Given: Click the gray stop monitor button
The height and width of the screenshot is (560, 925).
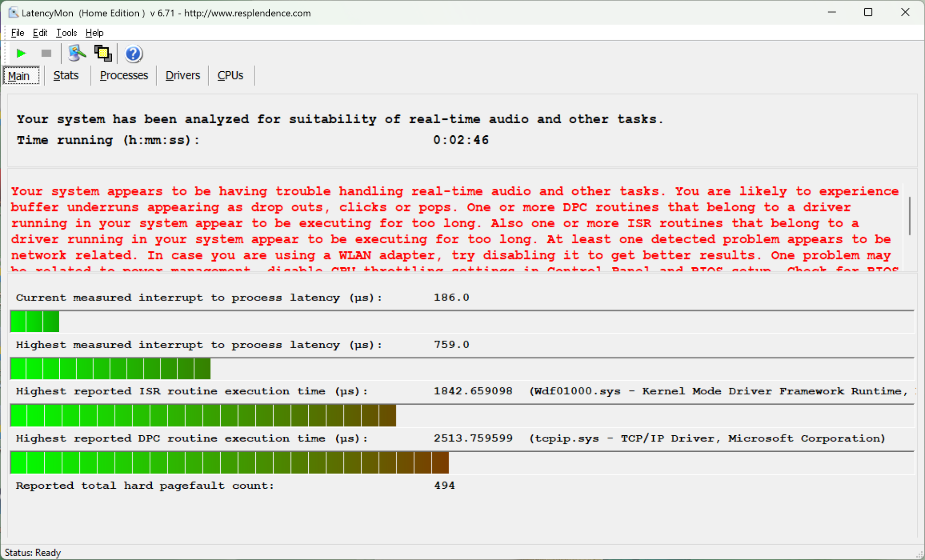Looking at the screenshot, I should point(46,53).
